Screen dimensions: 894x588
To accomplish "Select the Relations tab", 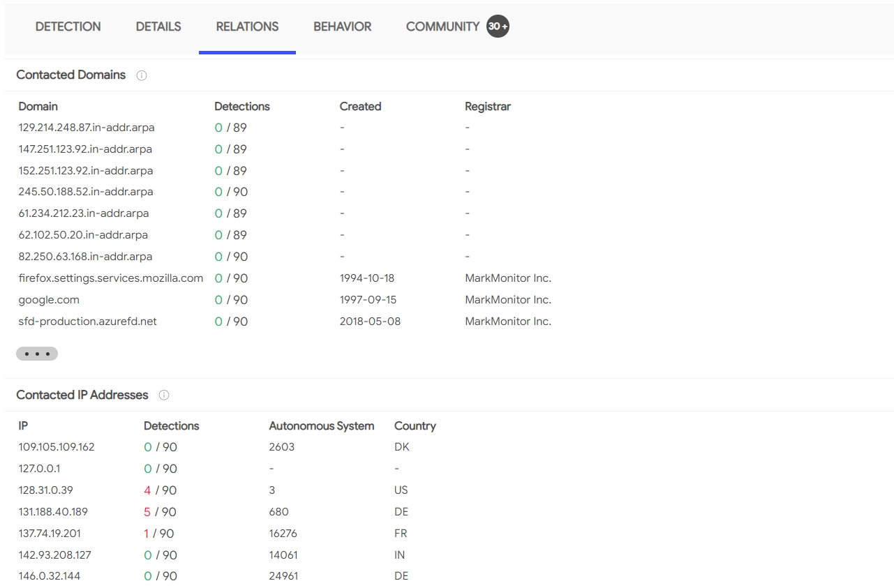I will (x=247, y=27).
